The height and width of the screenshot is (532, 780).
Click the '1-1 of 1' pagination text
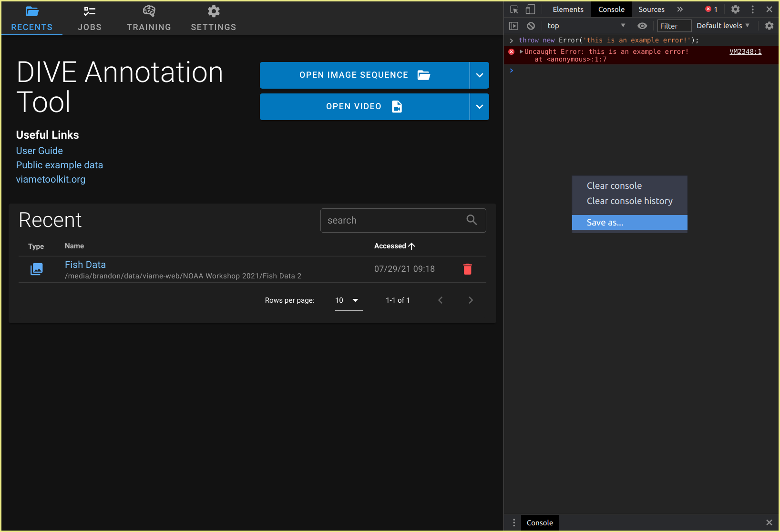(x=398, y=300)
